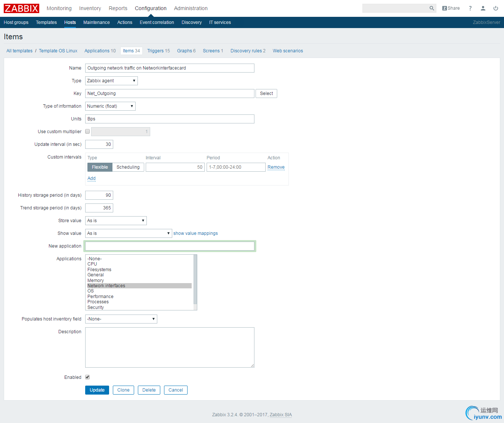Select CPU in Applications list

[139, 264]
